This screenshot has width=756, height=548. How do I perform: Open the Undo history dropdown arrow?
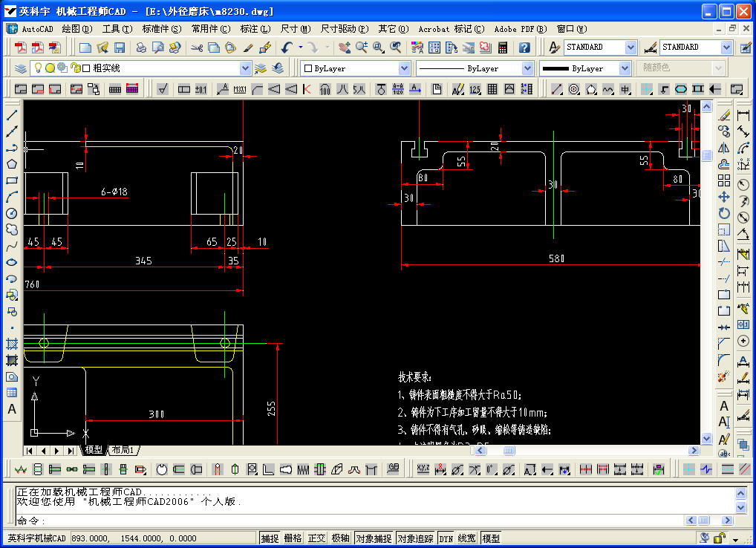(x=301, y=48)
